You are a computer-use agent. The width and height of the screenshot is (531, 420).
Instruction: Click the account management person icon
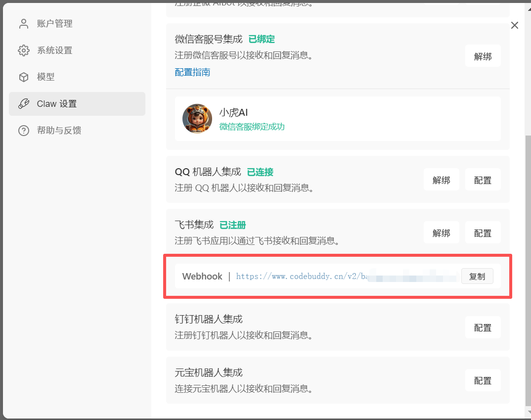(x=23, y=24)
